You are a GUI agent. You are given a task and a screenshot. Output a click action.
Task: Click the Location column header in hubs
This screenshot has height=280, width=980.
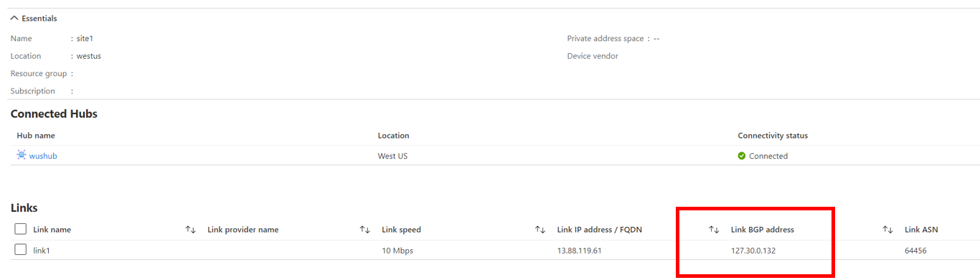(393, 135)
